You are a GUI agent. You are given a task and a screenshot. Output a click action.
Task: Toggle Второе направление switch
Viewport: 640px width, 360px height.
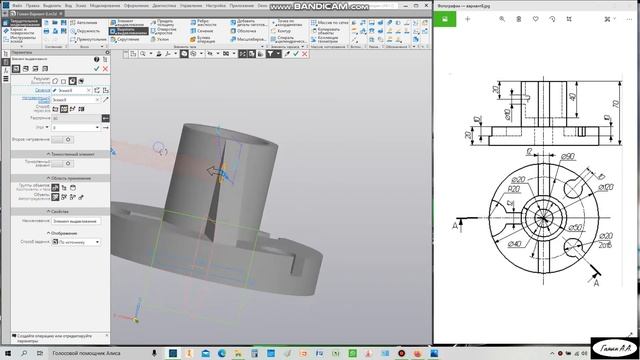pyautogui.click(x=62, y=140)
